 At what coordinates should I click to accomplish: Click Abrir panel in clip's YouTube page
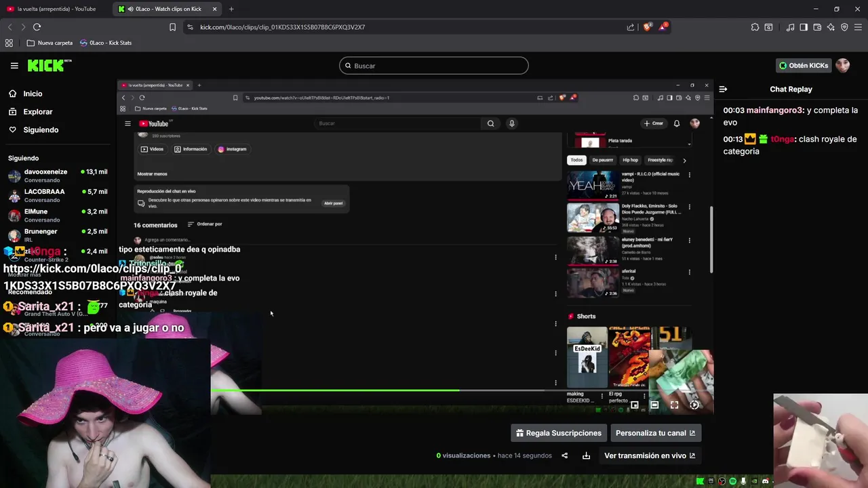[333, 203]
